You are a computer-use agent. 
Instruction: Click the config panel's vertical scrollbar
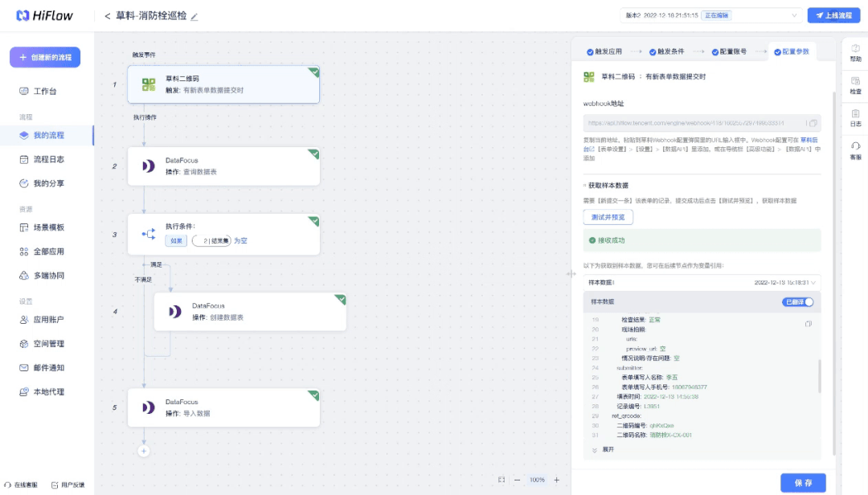coord(833,272)
